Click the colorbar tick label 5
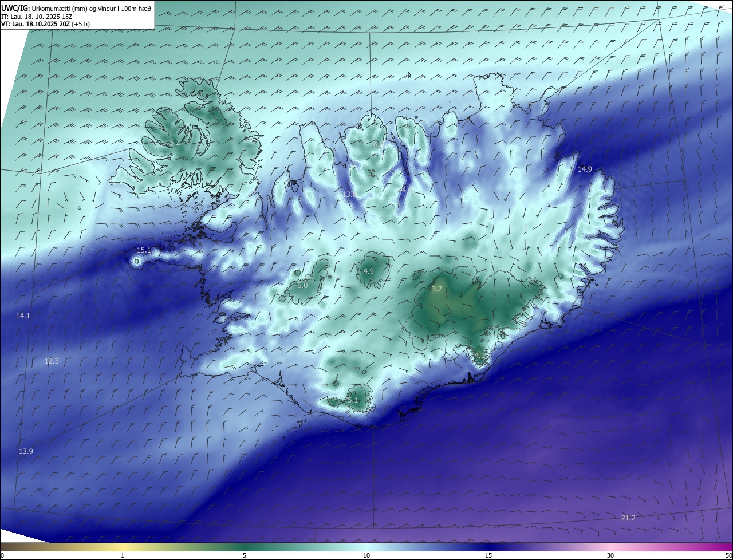 click(x=245, y=555)
